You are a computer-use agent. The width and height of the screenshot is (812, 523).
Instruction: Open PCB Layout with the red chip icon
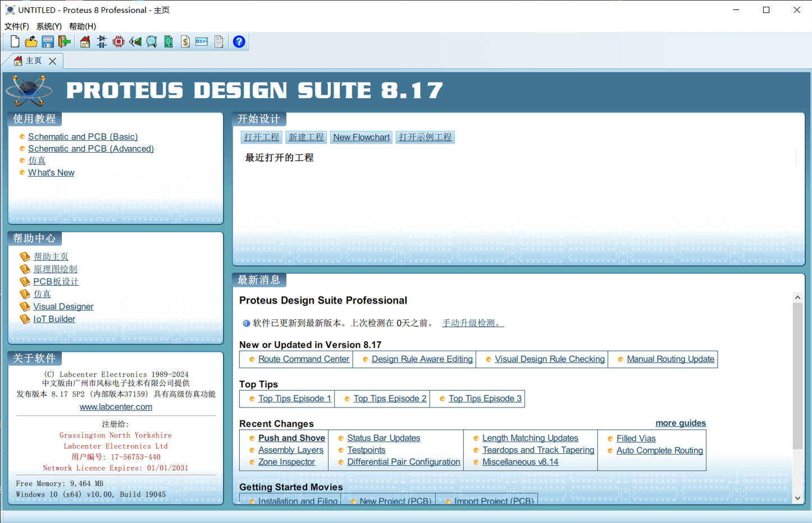coord(118,42)
